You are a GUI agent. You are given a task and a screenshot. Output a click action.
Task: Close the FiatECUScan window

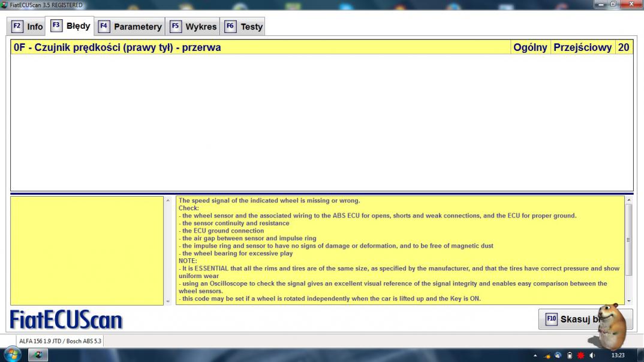631,4
